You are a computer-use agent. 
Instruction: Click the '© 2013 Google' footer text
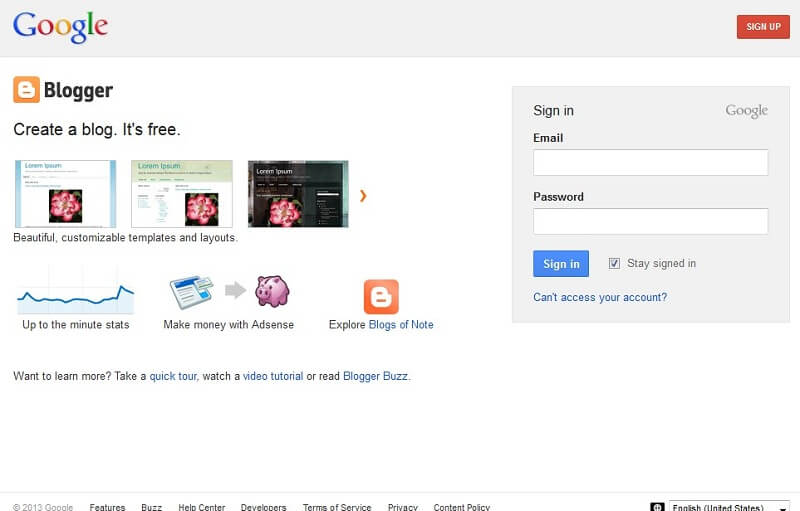(x=43, y=507)
